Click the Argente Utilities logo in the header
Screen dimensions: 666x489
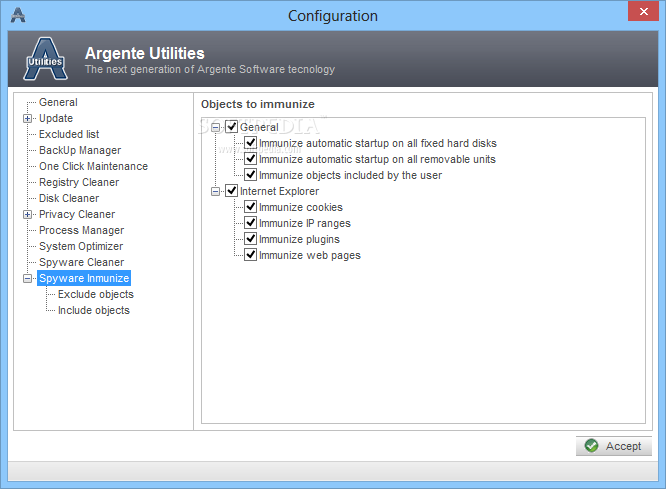coord(45,59)
